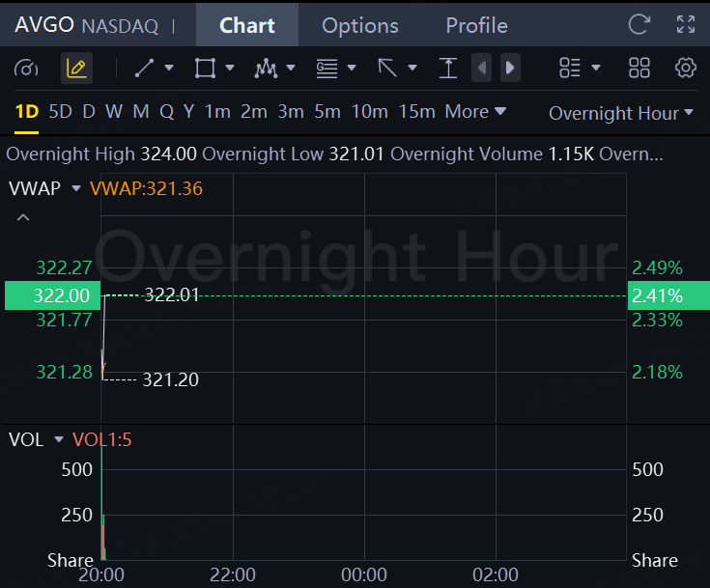710x588 pixels.
Task: Open chart settings gear
Action: [x=686, y=68]
